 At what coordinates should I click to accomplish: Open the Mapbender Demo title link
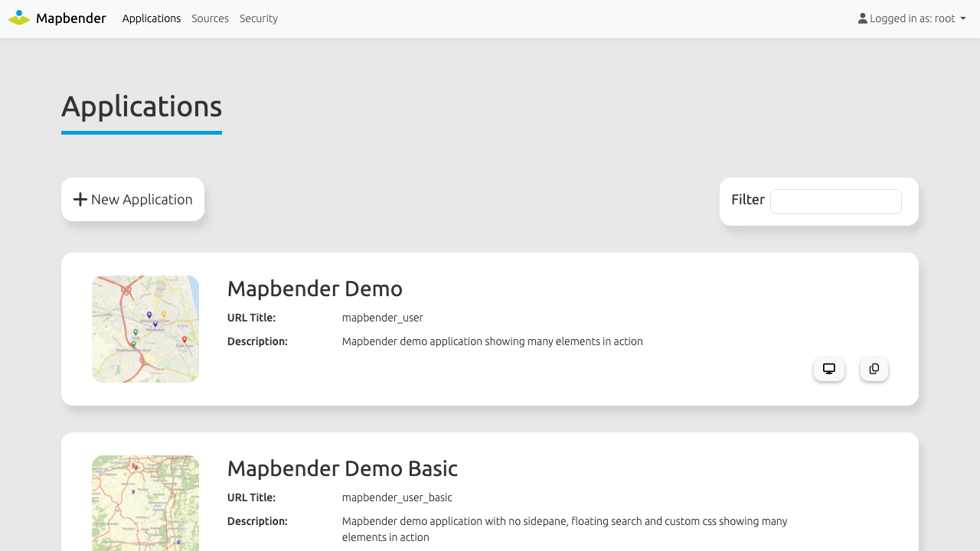(315, 289)
